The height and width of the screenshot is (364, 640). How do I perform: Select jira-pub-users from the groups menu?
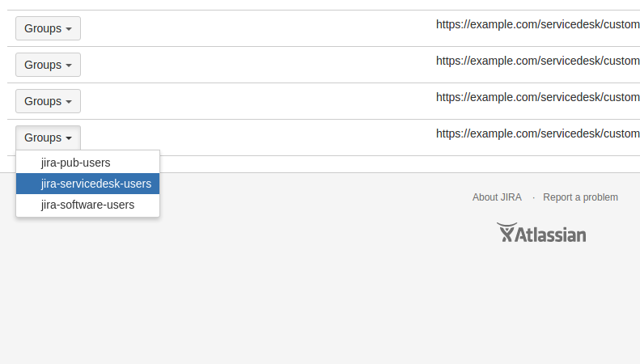point(75,163)
